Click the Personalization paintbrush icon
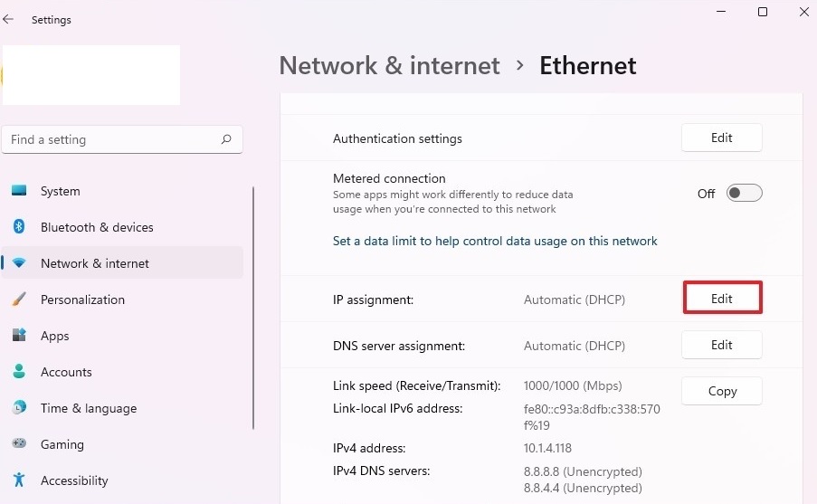Screen dimensions: 817x504 [x=19, y=300]
